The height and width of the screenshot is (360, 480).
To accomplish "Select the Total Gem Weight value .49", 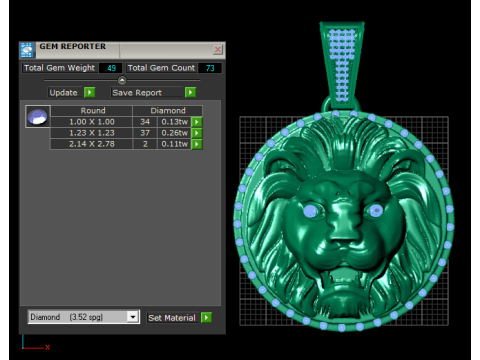I will (x=110, y=68).
